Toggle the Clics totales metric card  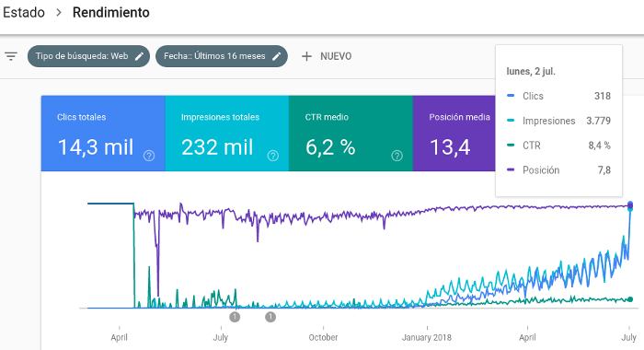pyautogui.click(x=103, y=134)
